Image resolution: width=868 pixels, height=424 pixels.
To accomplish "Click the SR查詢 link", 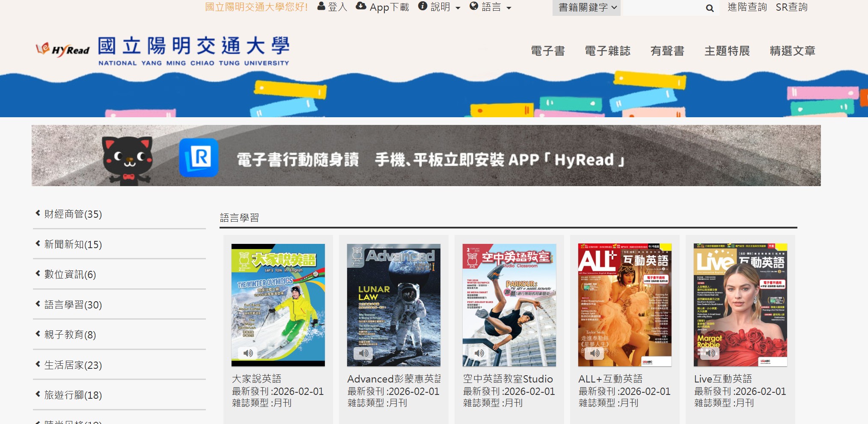I will coord(791,7).
